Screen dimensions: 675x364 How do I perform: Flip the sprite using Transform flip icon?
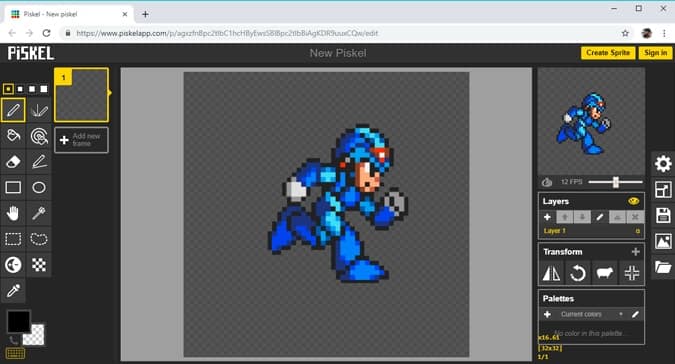[551, 273]
